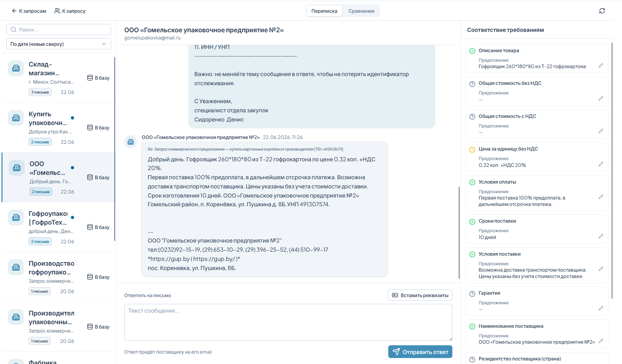Viewport: 622px width, 364px height.
Task: Click 'В базу' for Гофроупаковка ГофроТех supplier
Action: tap(98, 227)
